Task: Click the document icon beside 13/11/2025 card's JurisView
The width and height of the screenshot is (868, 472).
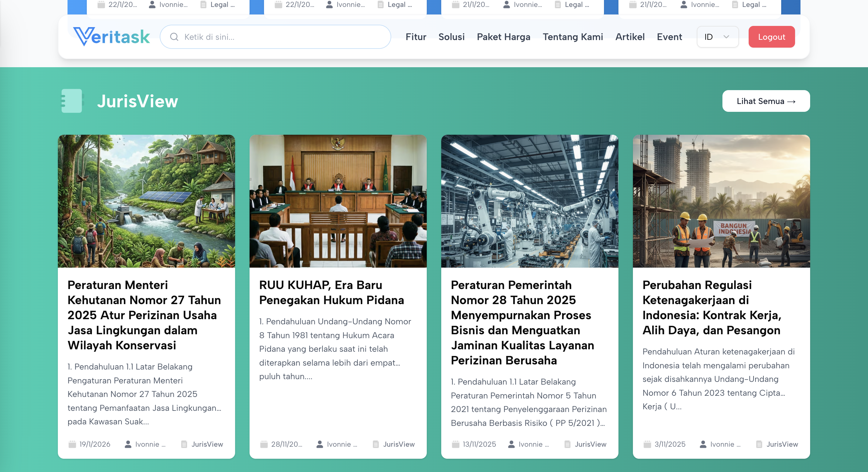Action: coord(568,444)
